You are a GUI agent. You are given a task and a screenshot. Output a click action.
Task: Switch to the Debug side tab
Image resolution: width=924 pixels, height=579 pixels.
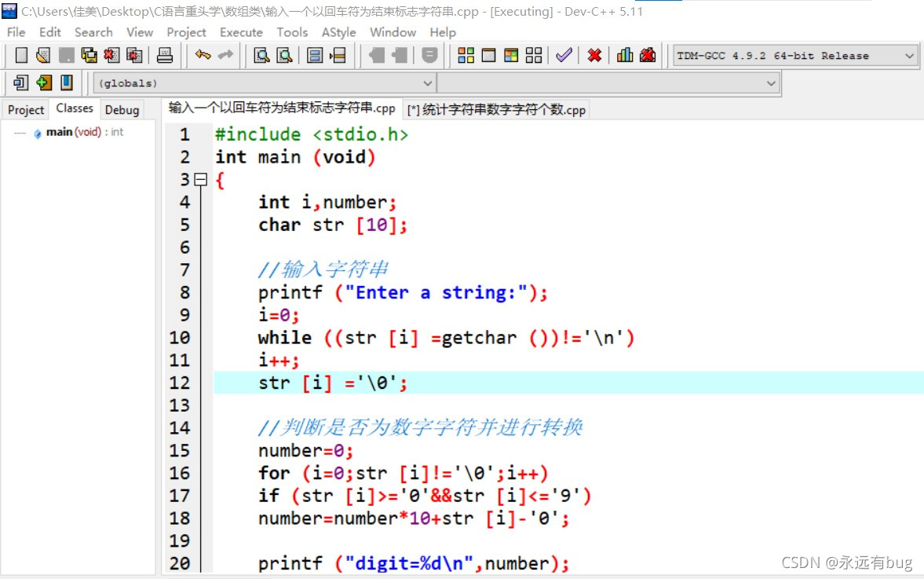click(x=122, y=110)
